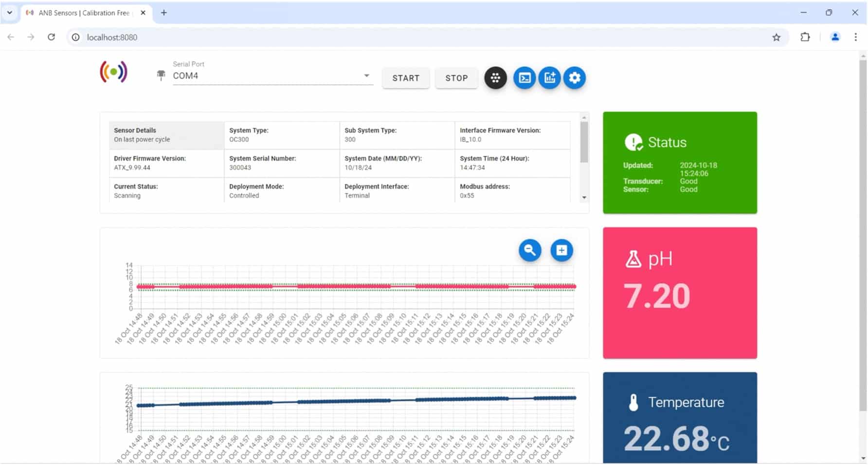Click the zoom-in plus icon on the pH chart
Screen dimensions: 868x465
pyautogui.click(x=561, y=250)
